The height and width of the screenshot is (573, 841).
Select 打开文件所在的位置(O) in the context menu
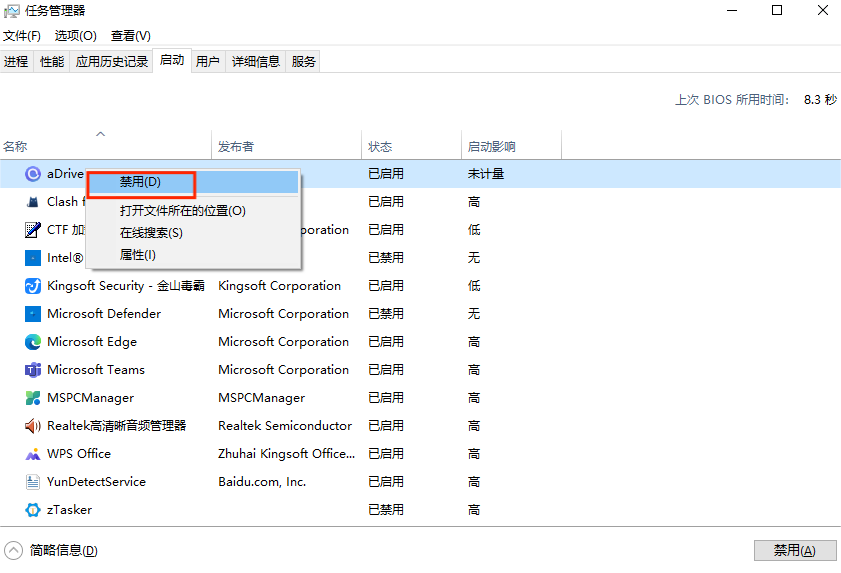pyautogui.click(x=193, y=211)
